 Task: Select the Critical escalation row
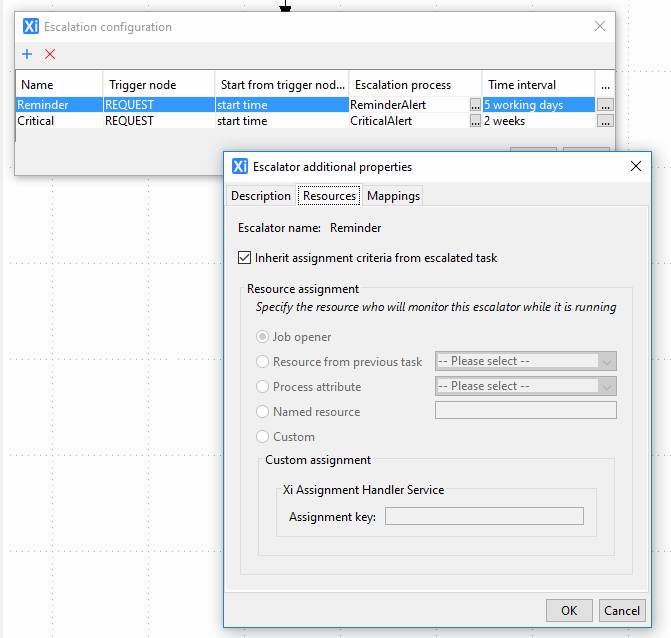point(60,121)
